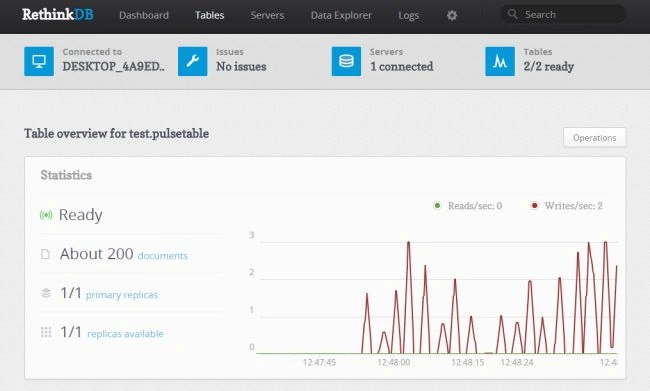Click server name DESKTOP_4A9ED..
Screen dimensions: 650x391
(x=114, y=66)
